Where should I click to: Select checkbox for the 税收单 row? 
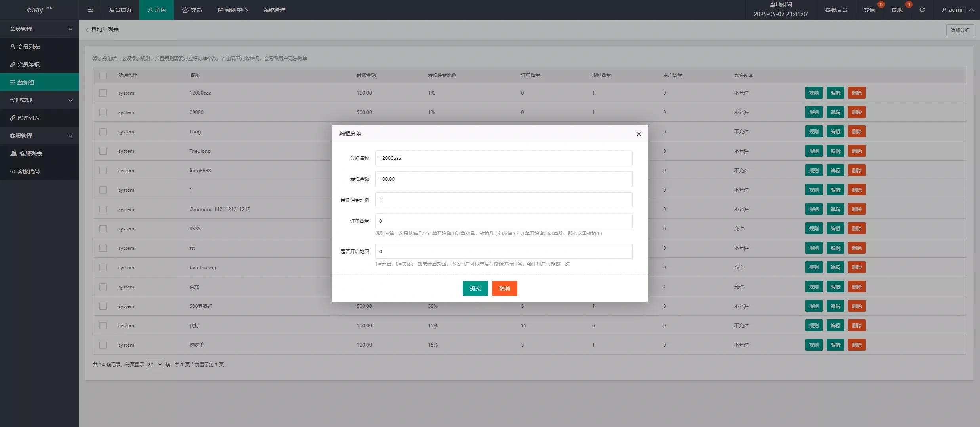(x=103, y=345)
